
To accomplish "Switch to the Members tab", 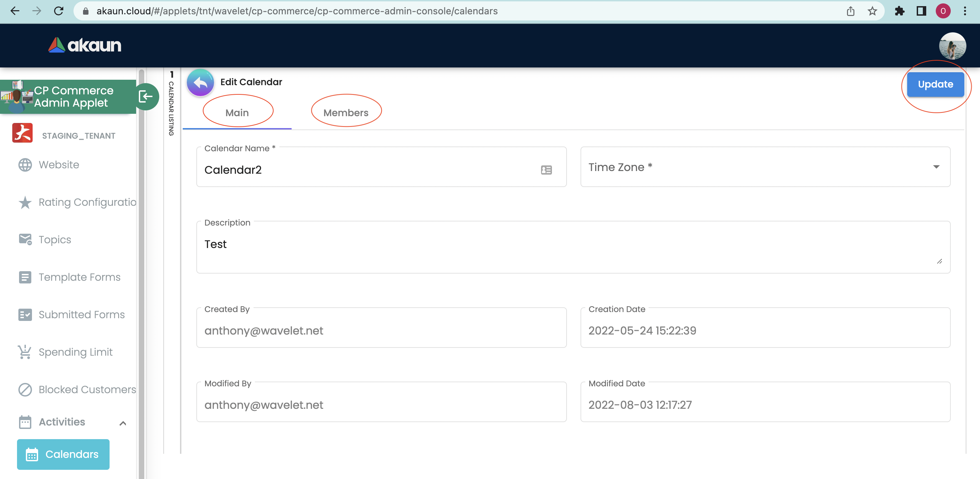I will 345,113.
